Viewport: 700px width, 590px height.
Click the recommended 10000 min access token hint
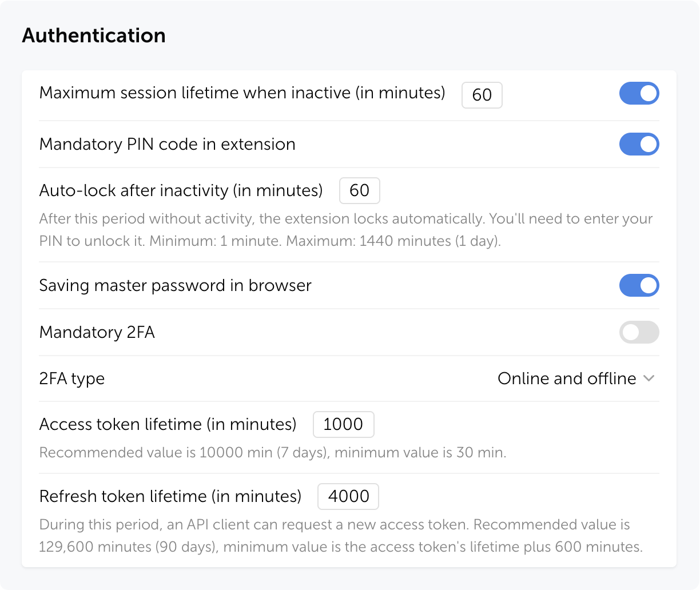(x=272, y=453)
